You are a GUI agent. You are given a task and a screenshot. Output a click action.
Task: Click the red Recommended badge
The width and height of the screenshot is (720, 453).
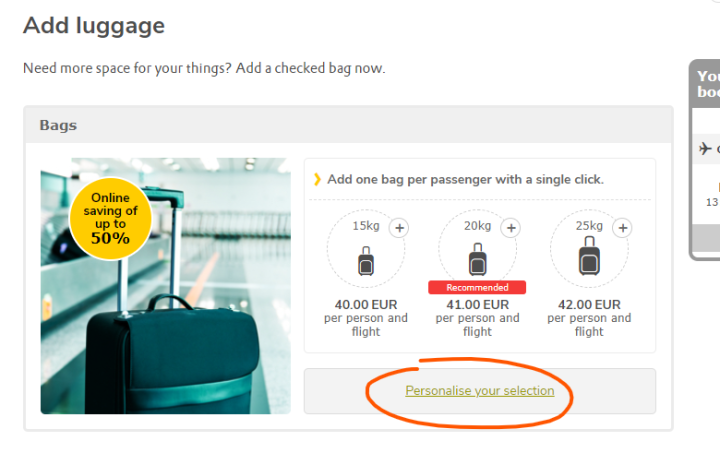tap(477, 287)
